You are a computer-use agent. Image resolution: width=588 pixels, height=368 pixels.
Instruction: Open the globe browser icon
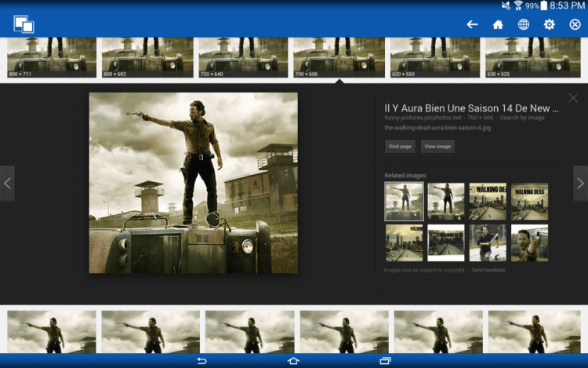524,25
